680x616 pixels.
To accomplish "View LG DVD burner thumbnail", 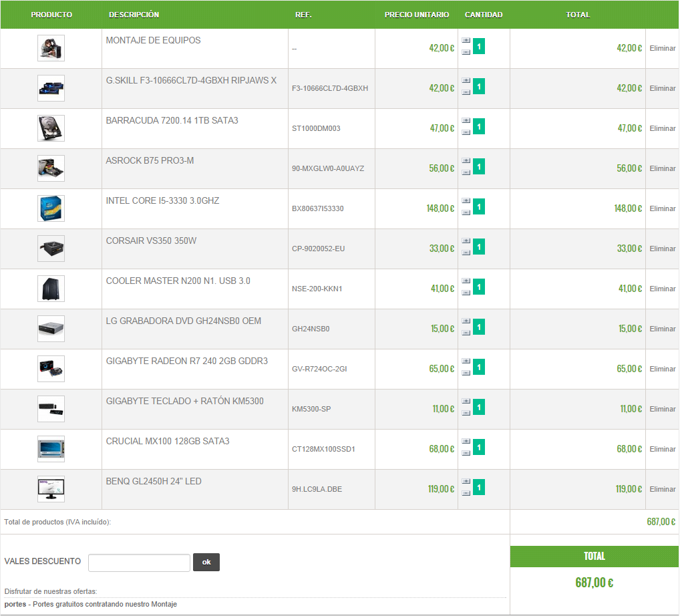I will [x=51, y=329].
